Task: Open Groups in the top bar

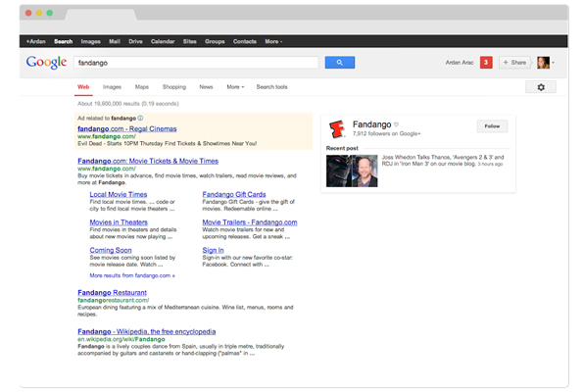Action: click(x=215, y=42)
